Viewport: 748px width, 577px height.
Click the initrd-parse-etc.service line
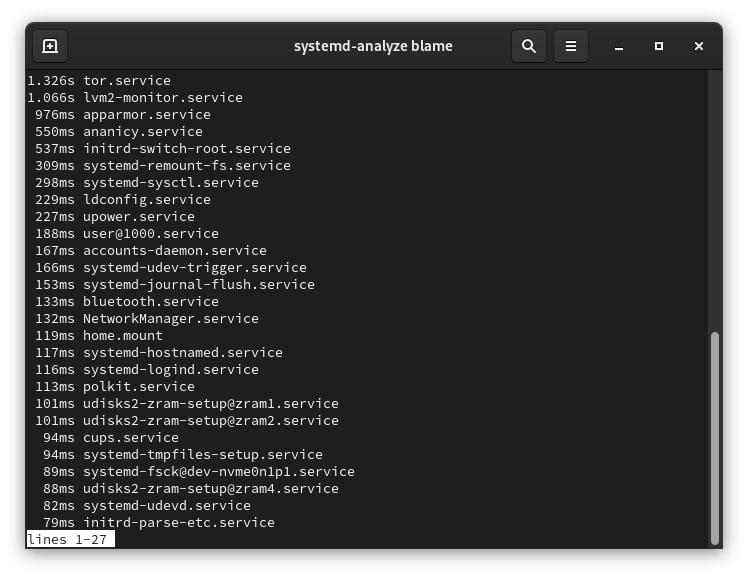coord(179,522)
